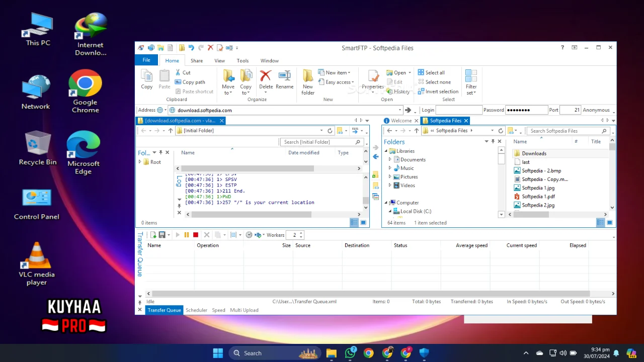Close the Softpedia Files tab
The width and height of the screenshot is (644, 362).
[x=466, y=121]
